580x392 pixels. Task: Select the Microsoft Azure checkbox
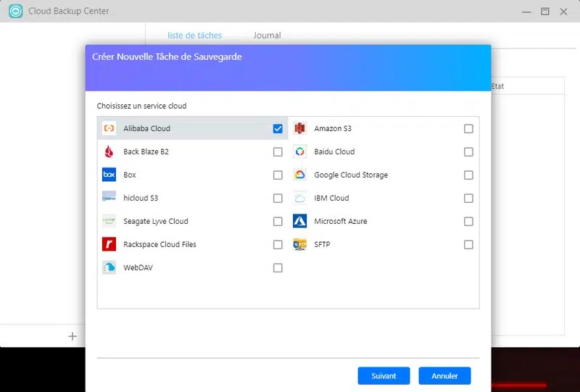468,222
